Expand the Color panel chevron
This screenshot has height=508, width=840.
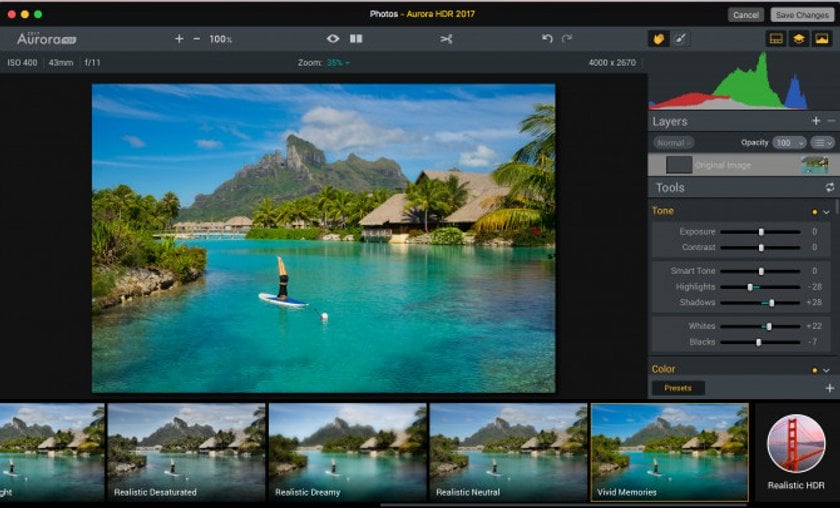pos(826,370)
